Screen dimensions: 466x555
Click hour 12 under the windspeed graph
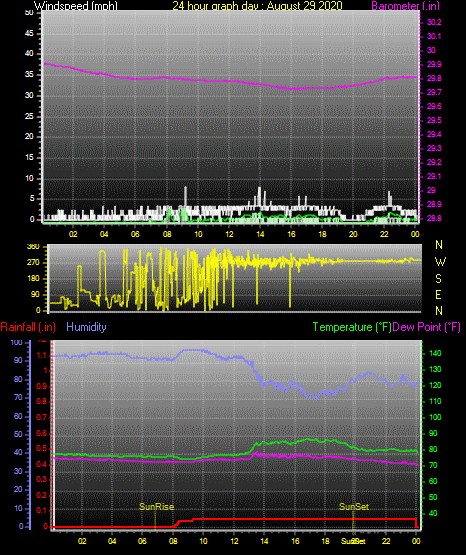click(229, 234)
